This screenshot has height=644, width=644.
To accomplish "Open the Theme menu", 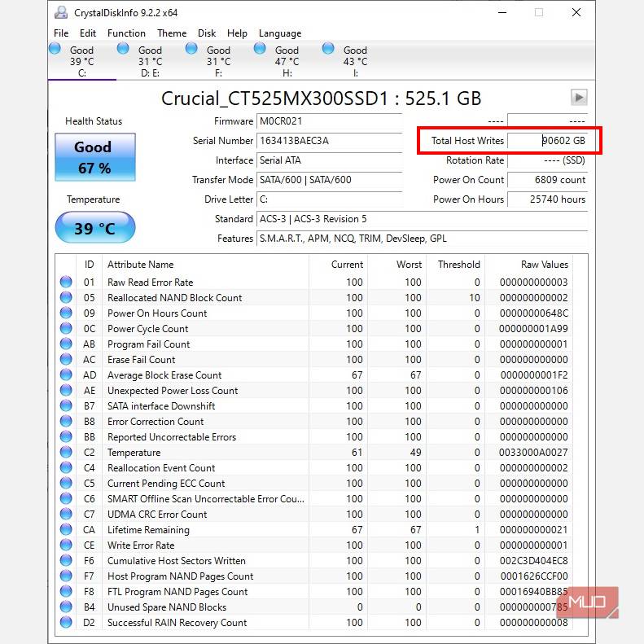I will click(171, 33).
